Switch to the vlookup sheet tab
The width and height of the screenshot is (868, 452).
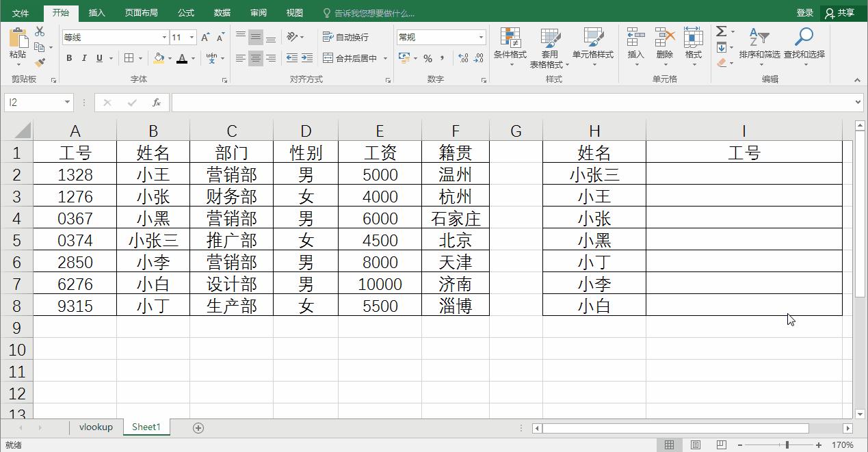pyautogui.click(x=95, y=427)
